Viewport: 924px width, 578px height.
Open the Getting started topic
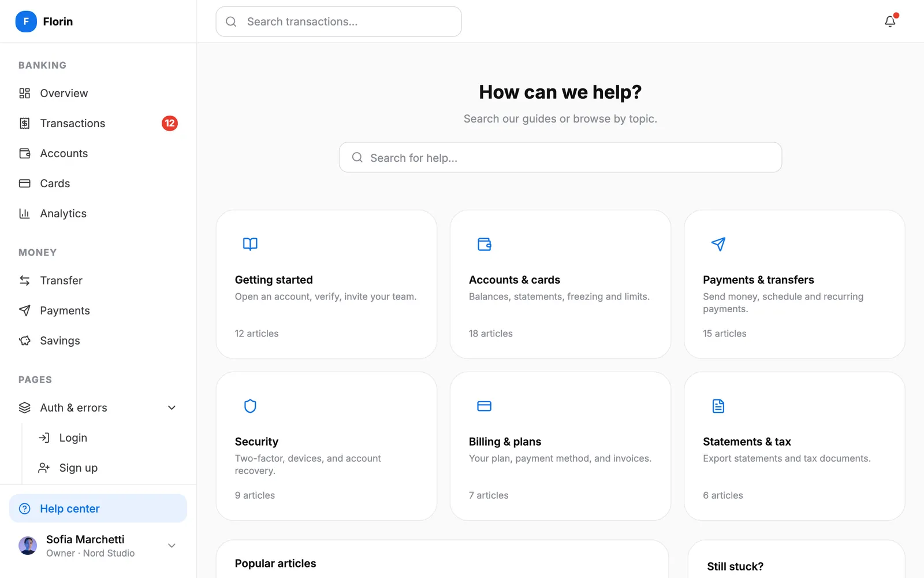click(326, 284)
